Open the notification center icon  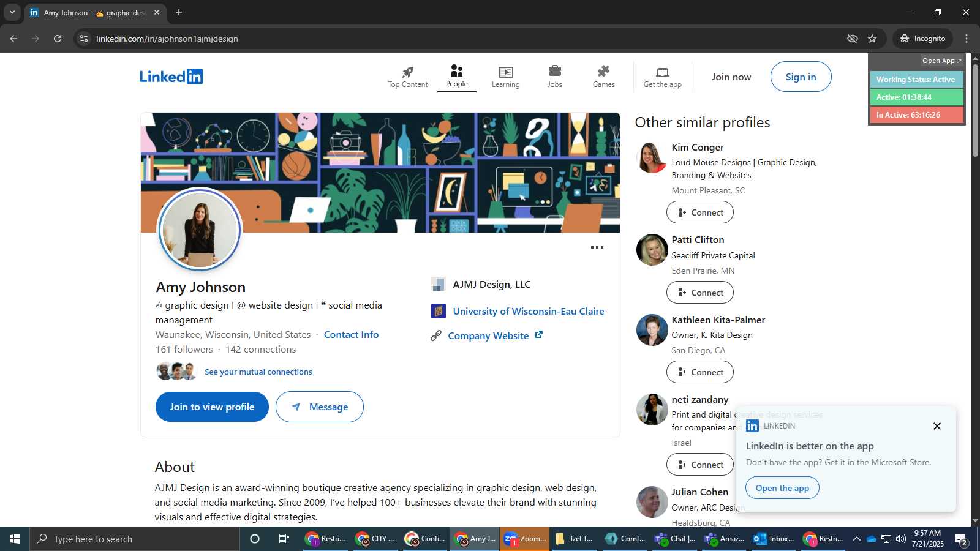(961, 539)
